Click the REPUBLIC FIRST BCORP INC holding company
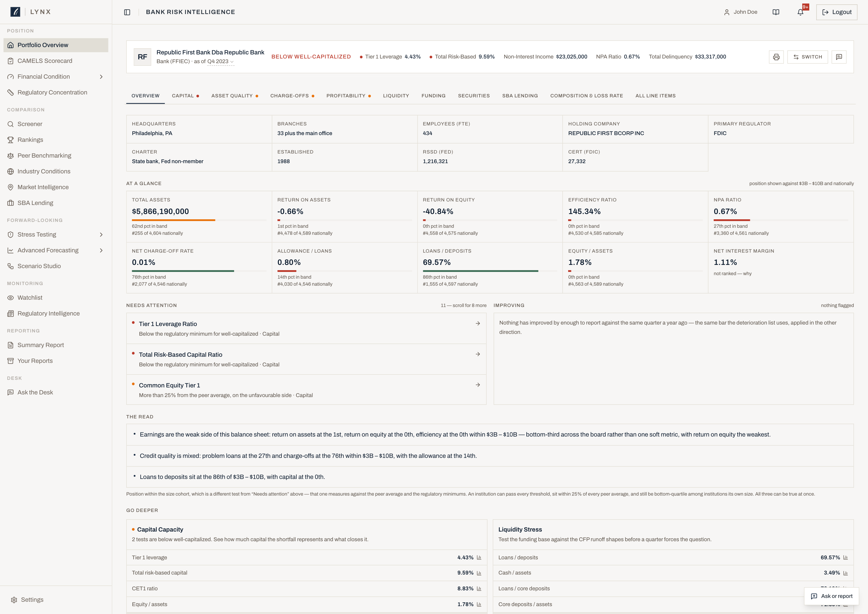Viewport: 868px width, 614px height. pyautogui.click(x=606, y=133)
